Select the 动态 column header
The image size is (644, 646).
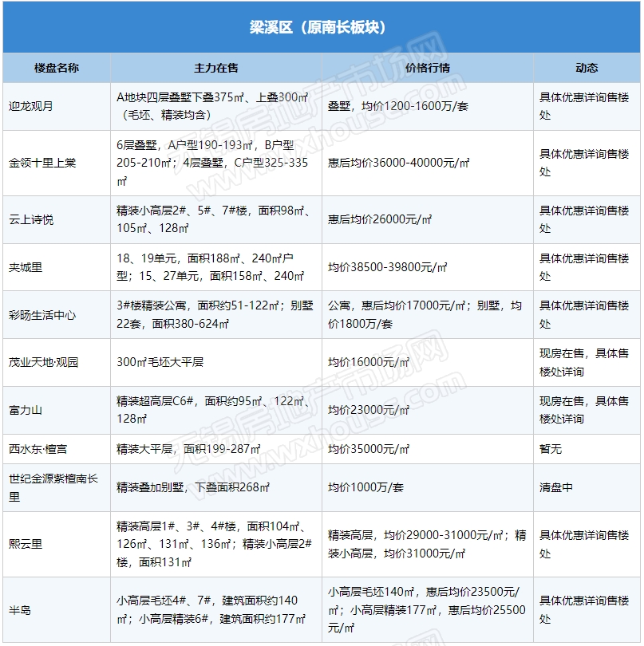(587, 68)
